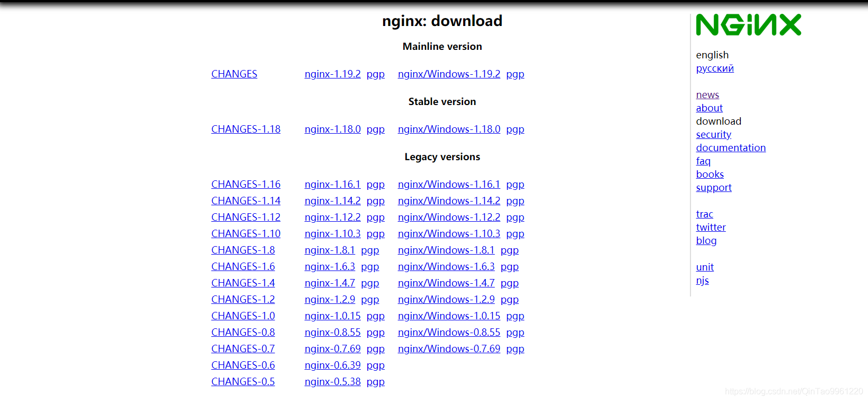Download nginx-0.6.39

[333, 365]
